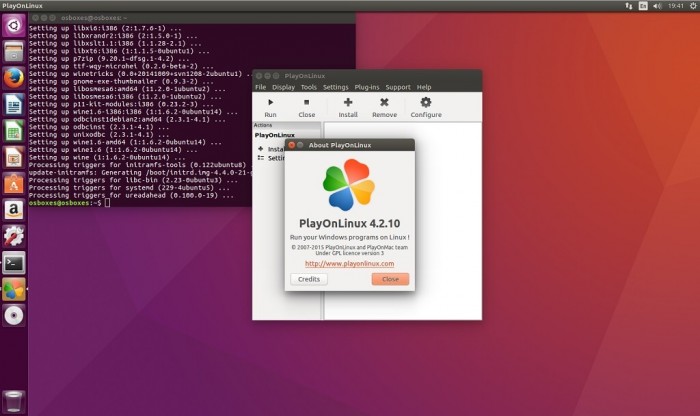Click the Close toolbar icon in PlayOnLinux
This screenshot has width=700, height=416.
306,103
